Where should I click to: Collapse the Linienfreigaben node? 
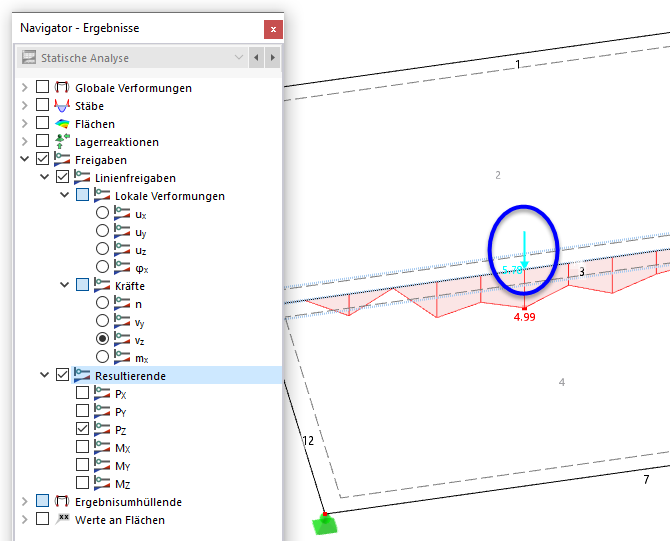click(44, 177)
